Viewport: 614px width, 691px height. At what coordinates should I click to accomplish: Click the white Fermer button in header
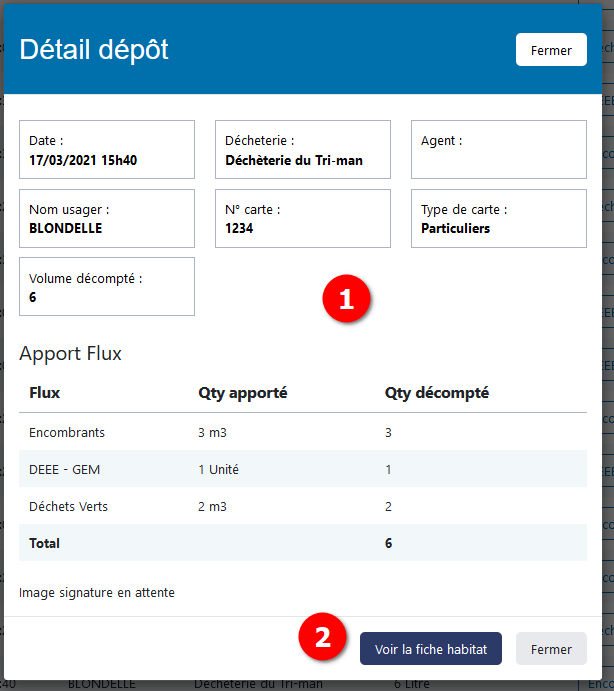click(551, 50)
